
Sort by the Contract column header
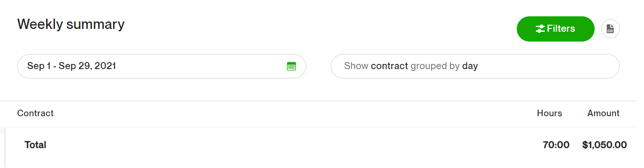[35, 113]
